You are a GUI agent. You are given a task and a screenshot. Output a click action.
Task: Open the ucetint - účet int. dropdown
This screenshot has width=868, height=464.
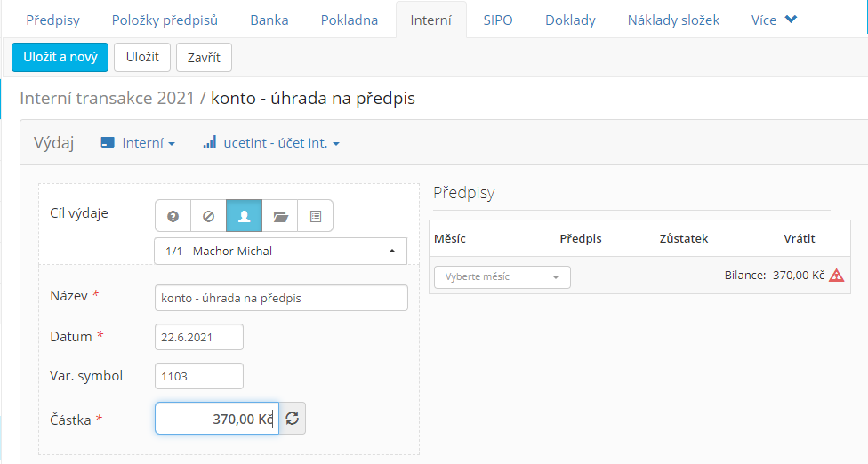tap(271, 143)
